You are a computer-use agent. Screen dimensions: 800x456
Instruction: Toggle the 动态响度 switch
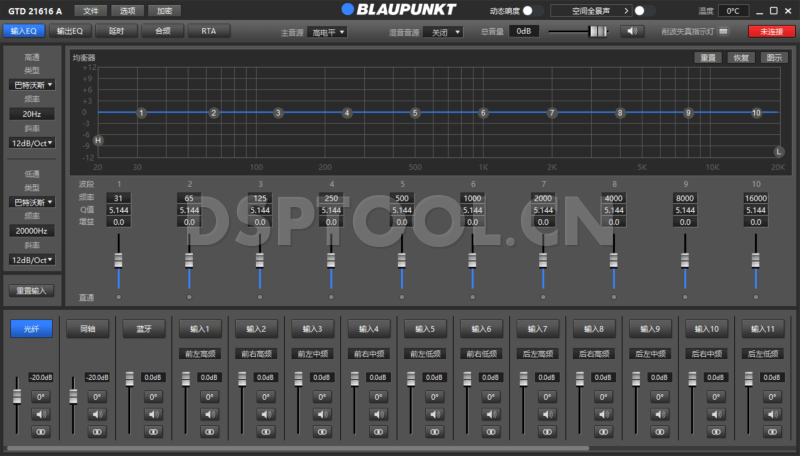533,11
